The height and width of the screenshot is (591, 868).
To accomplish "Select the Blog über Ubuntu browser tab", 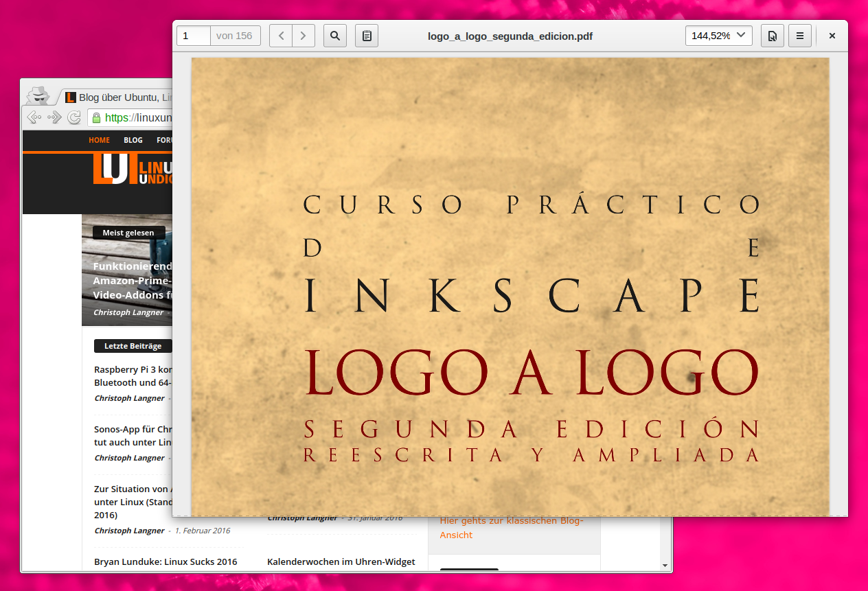I will (118, 97).
